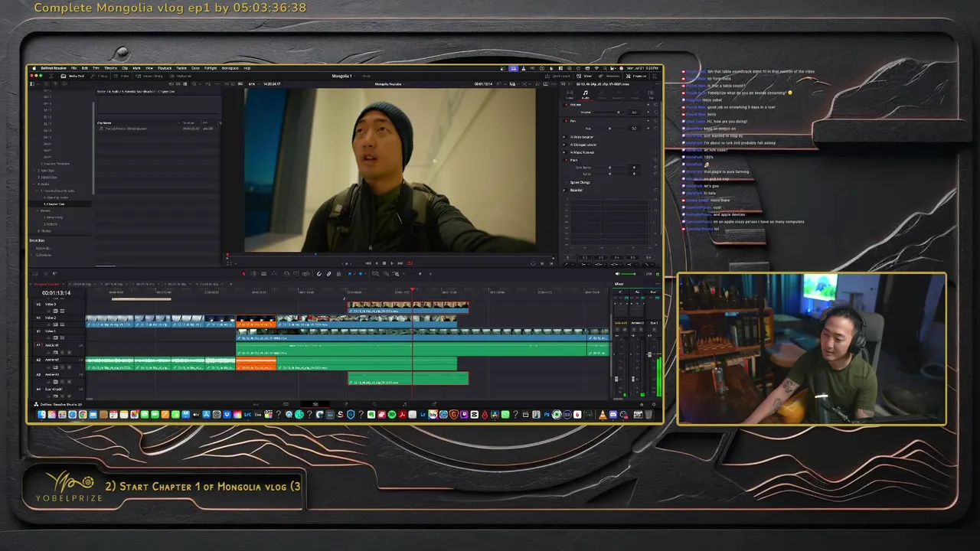Click the Play Reverse button
Viewport: 980px width, 551px height.
tap(377, 263)
